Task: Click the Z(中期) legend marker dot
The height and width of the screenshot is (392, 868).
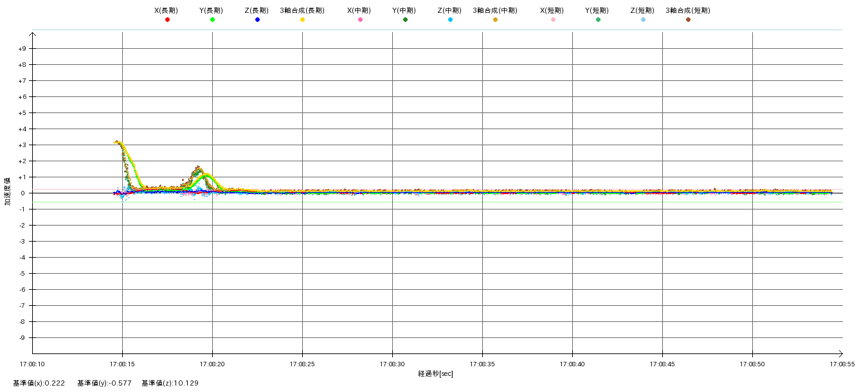Action: 450,20
